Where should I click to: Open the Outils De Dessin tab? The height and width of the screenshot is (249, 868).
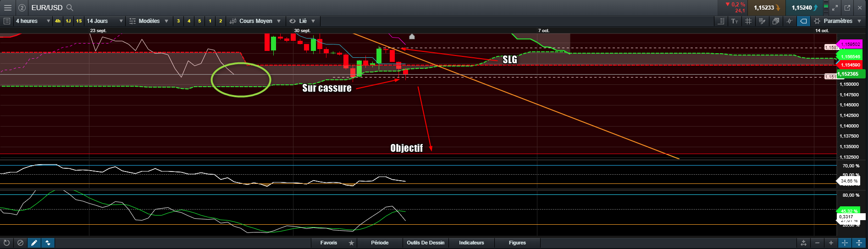point(426,243)
